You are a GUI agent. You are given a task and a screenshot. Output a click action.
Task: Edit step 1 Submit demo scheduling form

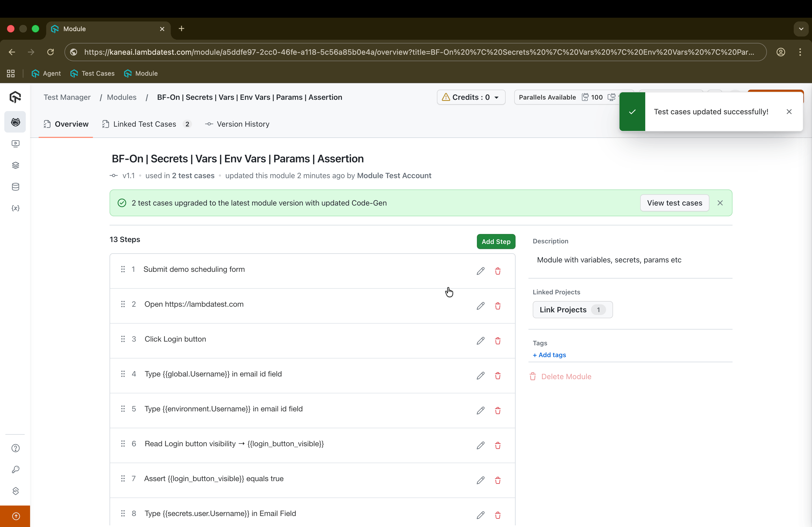click(480, 271)
